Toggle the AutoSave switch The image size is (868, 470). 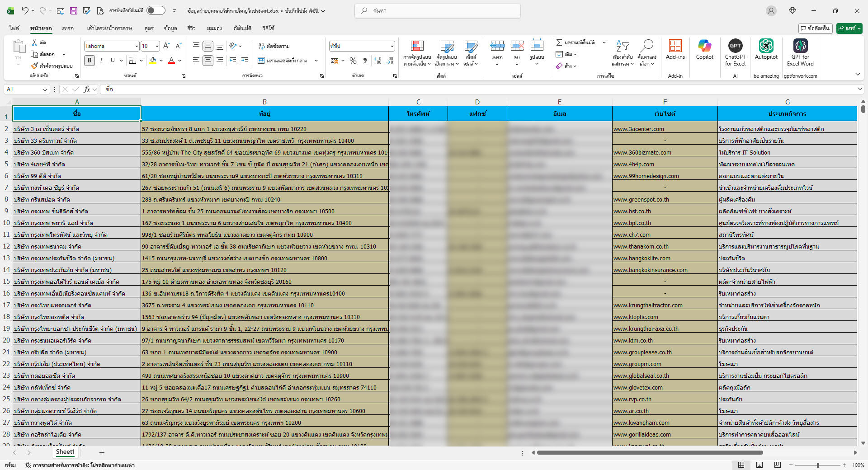click(x=156, y=10)
